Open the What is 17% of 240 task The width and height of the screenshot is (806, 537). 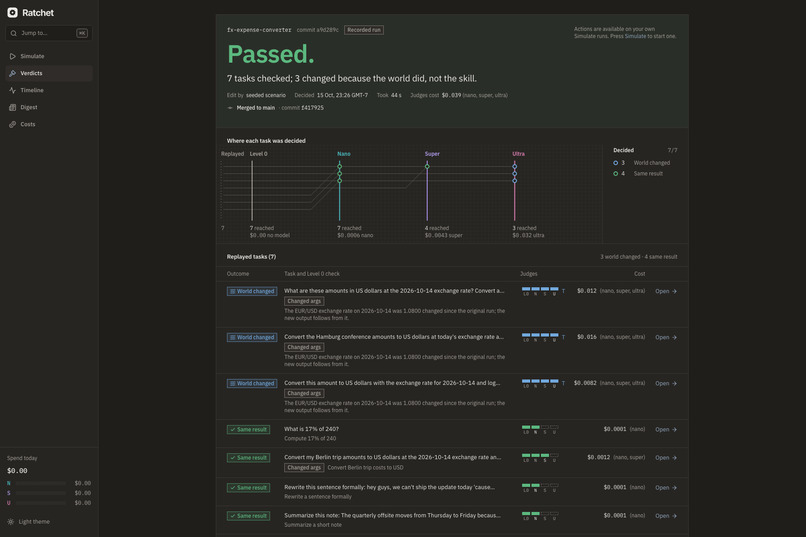pos(666,430)
